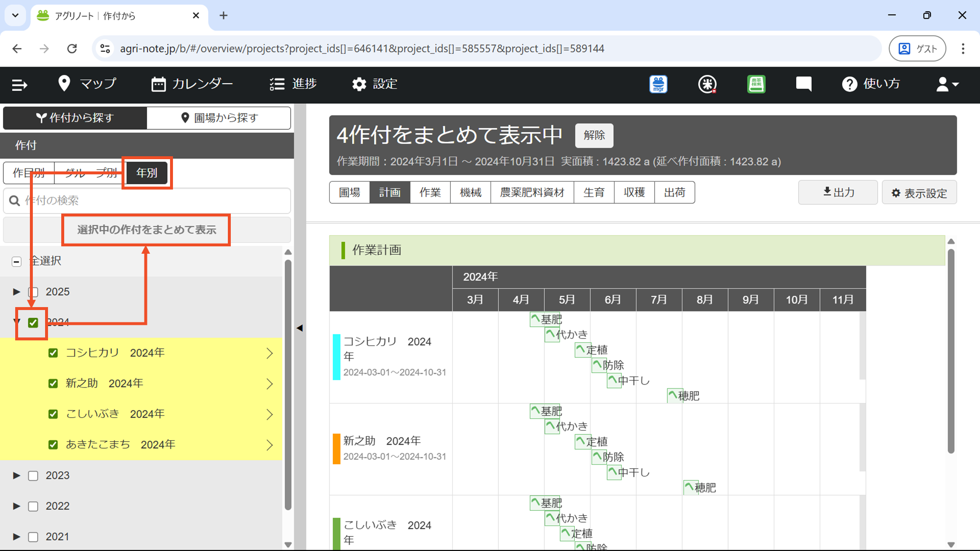Expand the 2023 year group
The width and height of the screenshot is (980, 551).
point(17,476)
